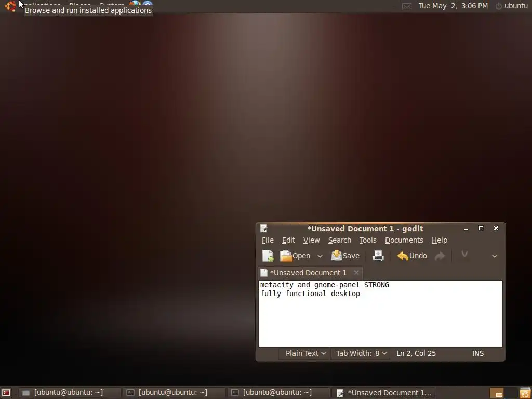Close the gedit window
Image resolution: width=532 pixels, height=399 pixels.
[x=496, y=229]
